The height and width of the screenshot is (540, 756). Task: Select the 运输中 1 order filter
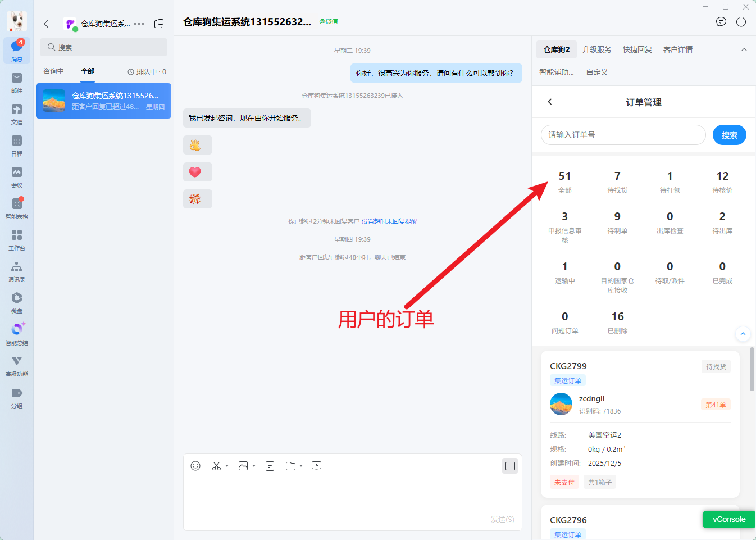tap(565, 273)
